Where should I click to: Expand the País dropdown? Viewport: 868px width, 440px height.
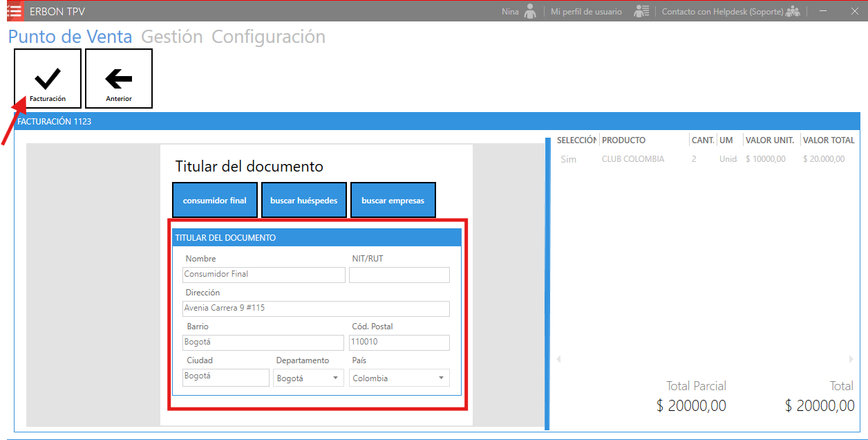pyautogui.click(x=399, y=378)
